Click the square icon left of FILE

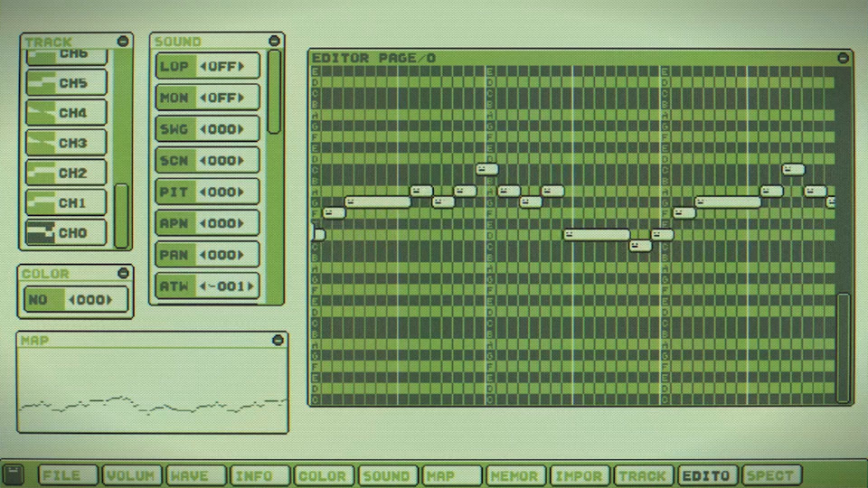(14, 474)
